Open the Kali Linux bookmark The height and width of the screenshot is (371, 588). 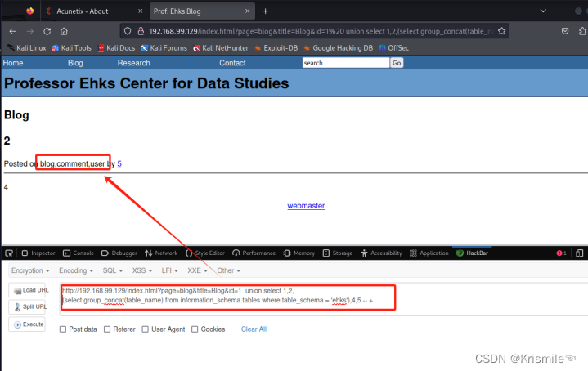click(x=27, y=48)
